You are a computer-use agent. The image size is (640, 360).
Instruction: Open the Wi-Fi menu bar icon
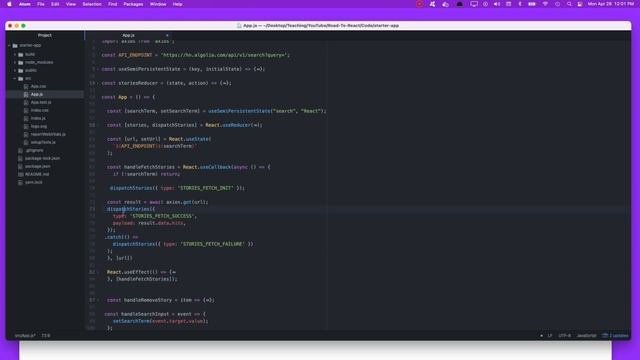coord(545,4)
